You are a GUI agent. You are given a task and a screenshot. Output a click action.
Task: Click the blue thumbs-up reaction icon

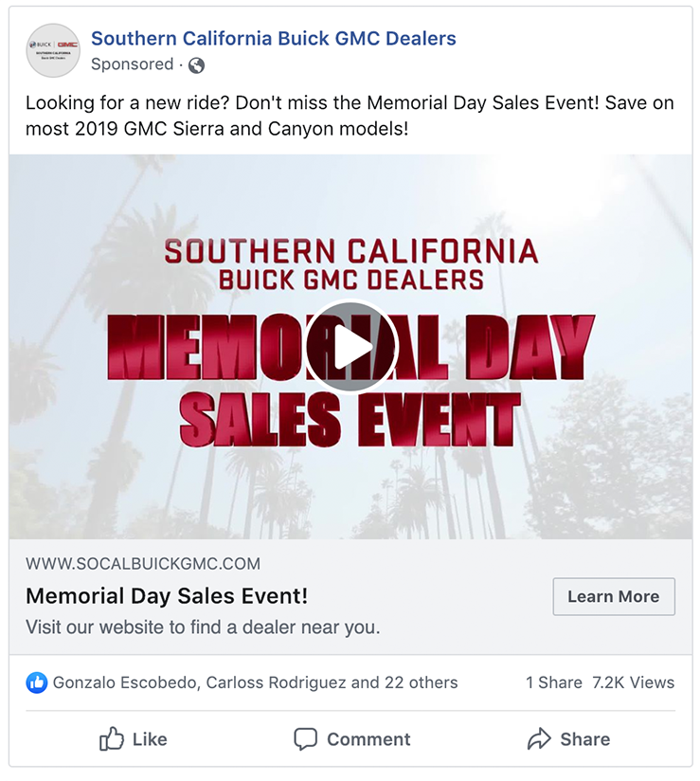click(37, 681)
